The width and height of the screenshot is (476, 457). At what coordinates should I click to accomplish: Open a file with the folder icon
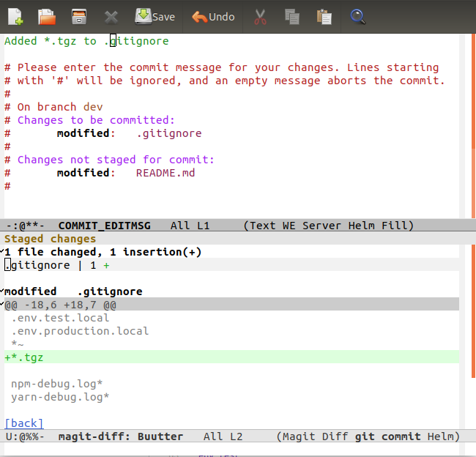47,16
